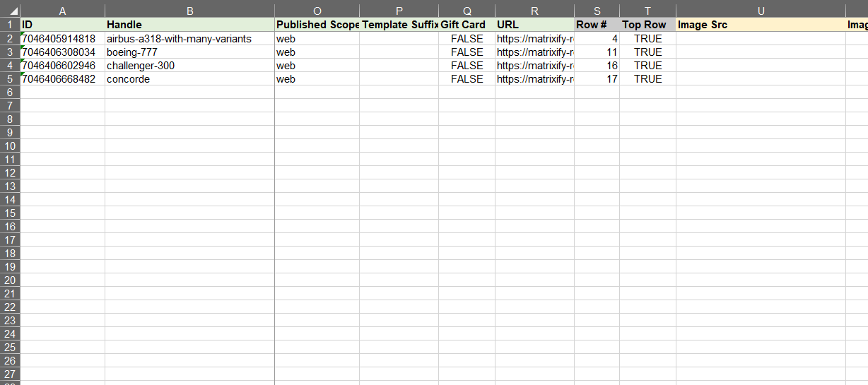Click the Handle header cell

tap(189, 25)
